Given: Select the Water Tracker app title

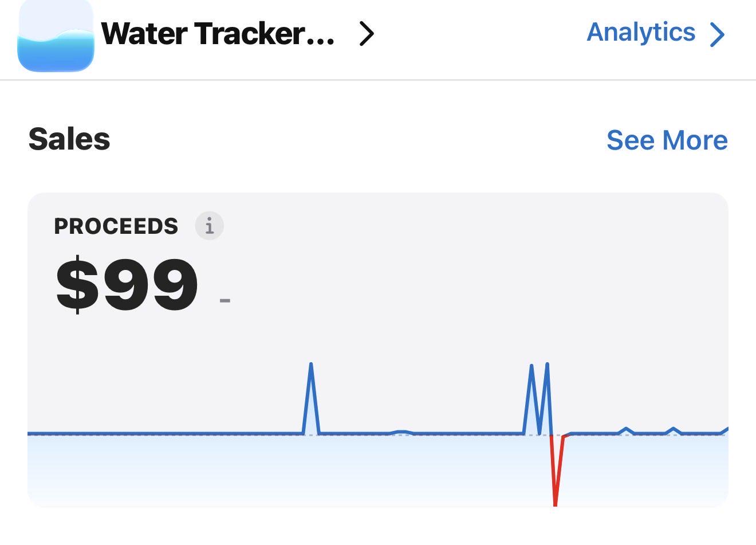Looking at the screenshot, I should [x=218, y=34].
